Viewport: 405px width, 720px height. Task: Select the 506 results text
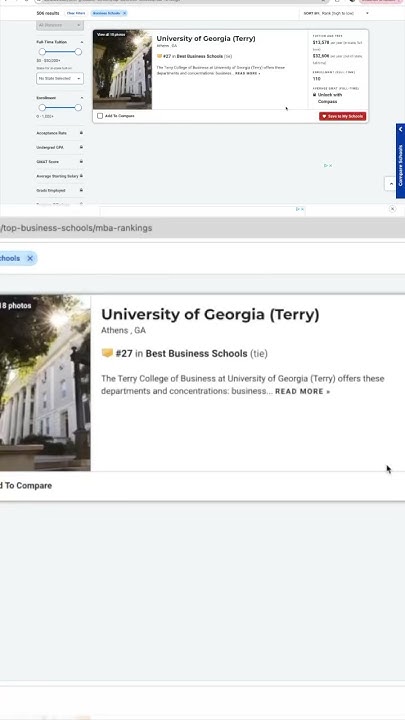pos(48,13)
